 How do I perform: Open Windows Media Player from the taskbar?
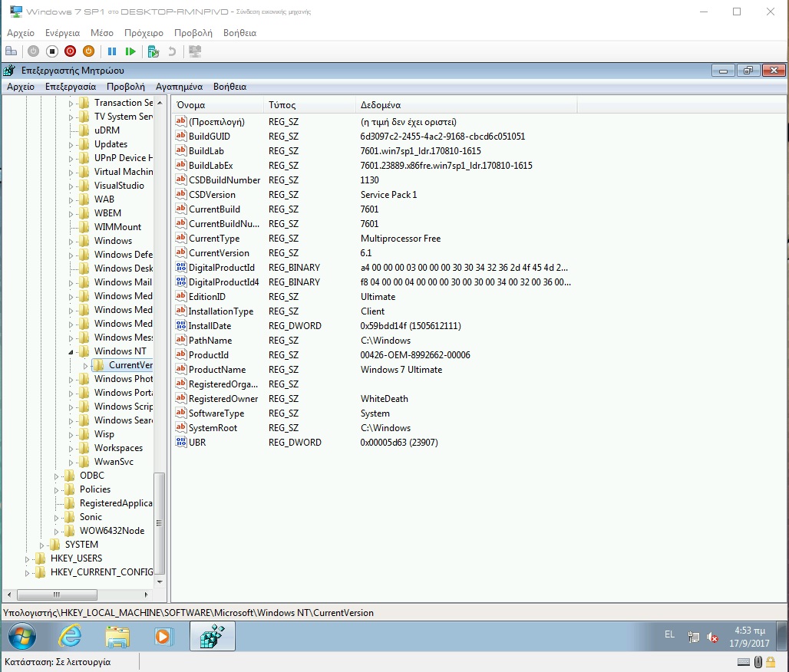163,636
